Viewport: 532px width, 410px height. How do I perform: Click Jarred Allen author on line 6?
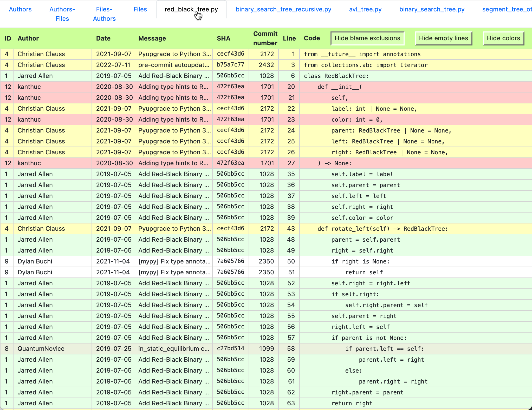52,76
